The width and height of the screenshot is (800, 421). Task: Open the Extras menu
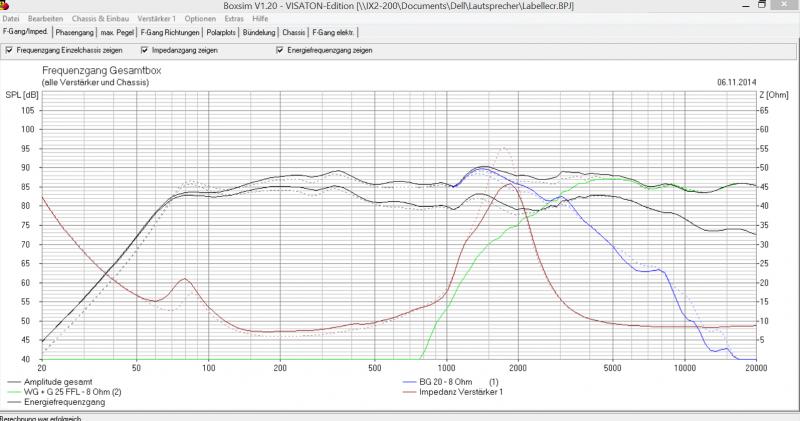[x=234, y=18]
